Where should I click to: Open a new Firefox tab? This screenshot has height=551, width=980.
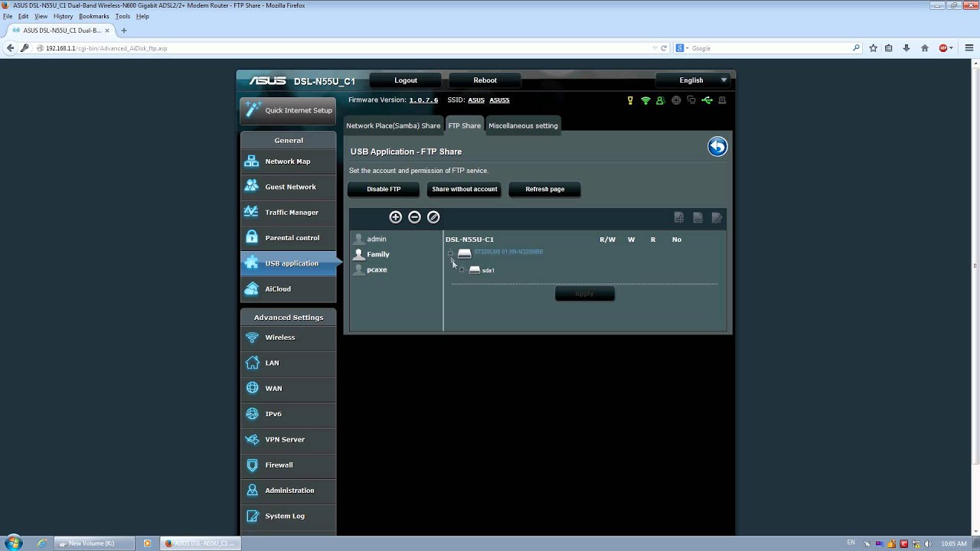(124, 31)
